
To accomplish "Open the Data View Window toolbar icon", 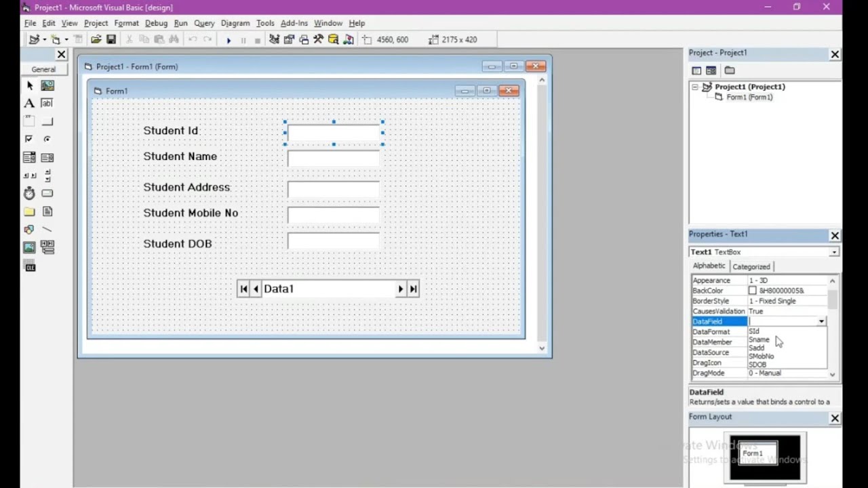I will pyautogui.click(x=333, y=39).
